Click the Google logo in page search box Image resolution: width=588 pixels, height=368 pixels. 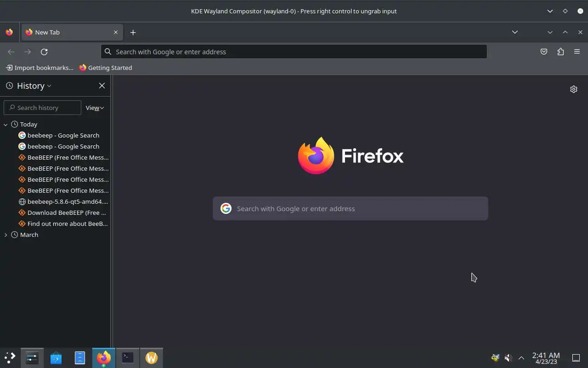[226, 208]
